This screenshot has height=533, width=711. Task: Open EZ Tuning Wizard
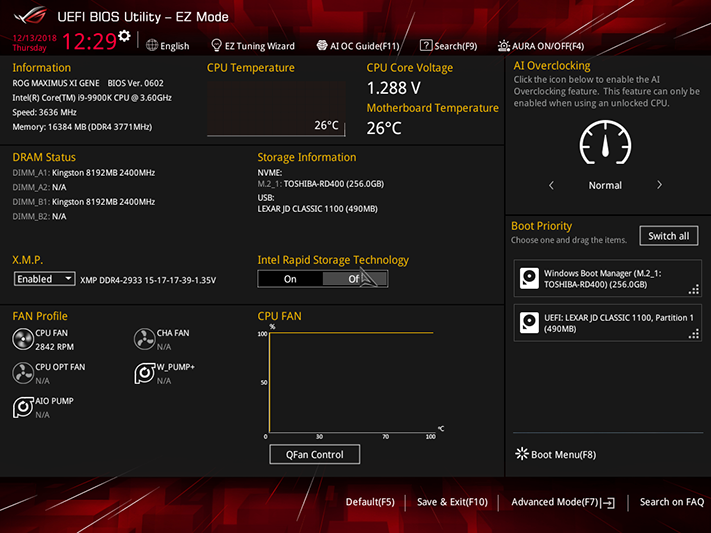pos(253,46)
